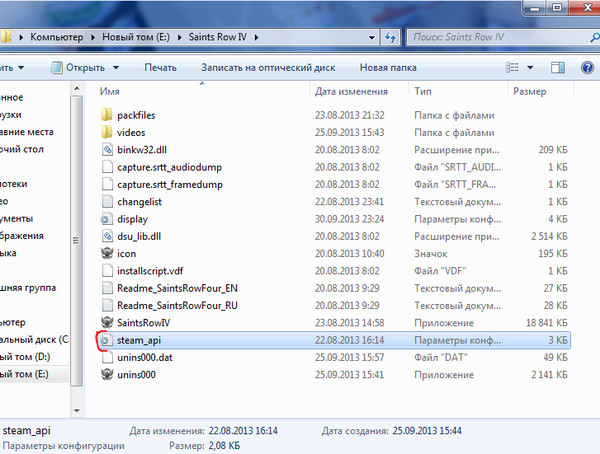Expand the Saints Row IV breadcrumb arrow

(256, 37)
